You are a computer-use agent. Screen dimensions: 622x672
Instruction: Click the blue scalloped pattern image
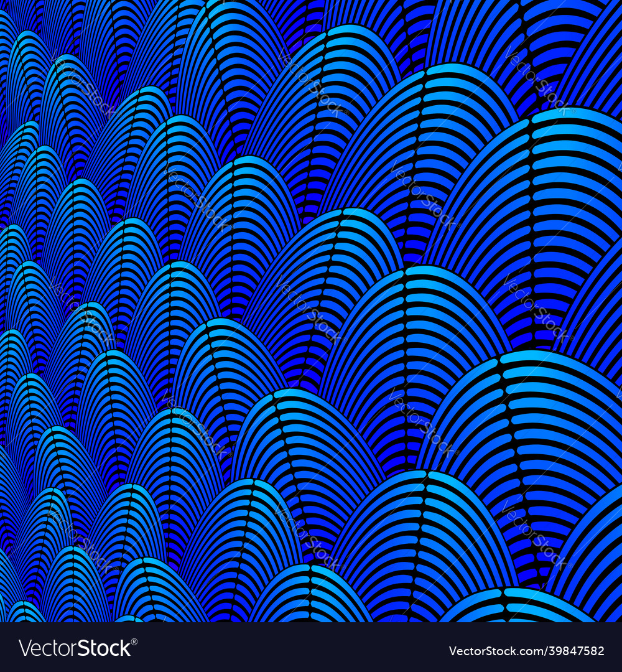tap(311, 311)
